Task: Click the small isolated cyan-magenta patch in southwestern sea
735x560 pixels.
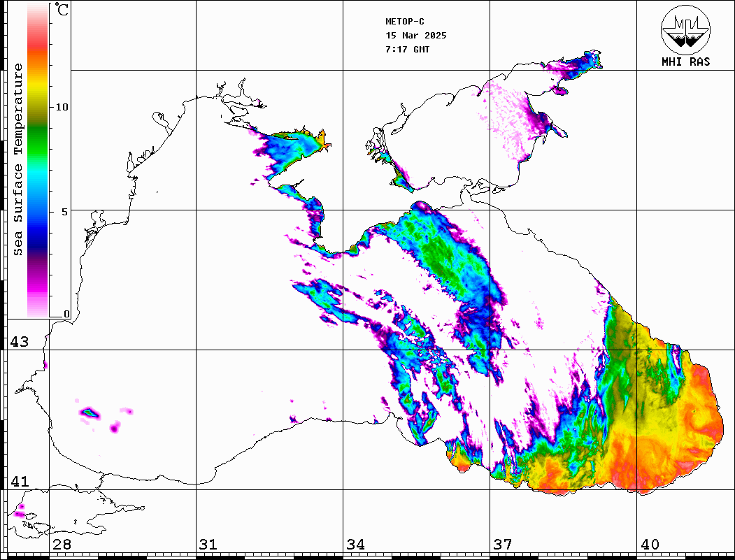Action: [x=89, y=412]
